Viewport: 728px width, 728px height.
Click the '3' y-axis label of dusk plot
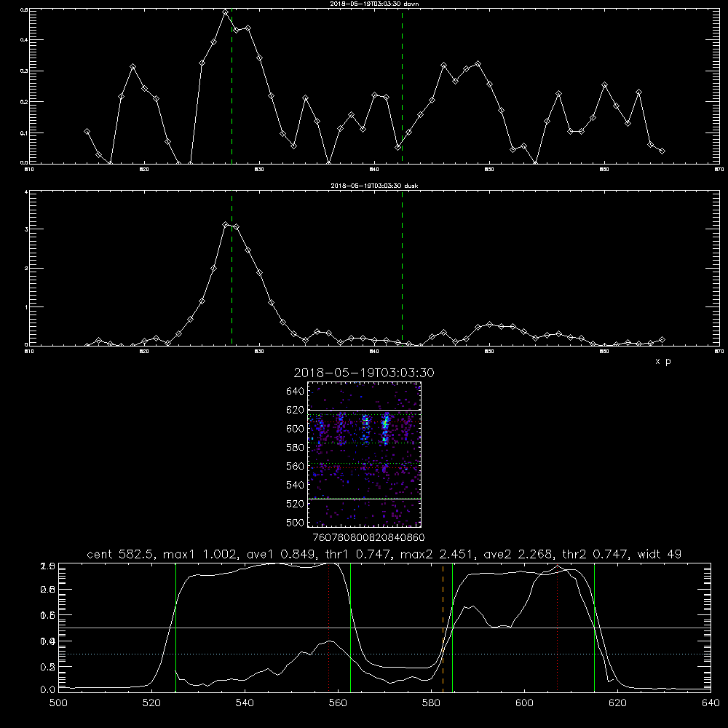coord(26,229)
